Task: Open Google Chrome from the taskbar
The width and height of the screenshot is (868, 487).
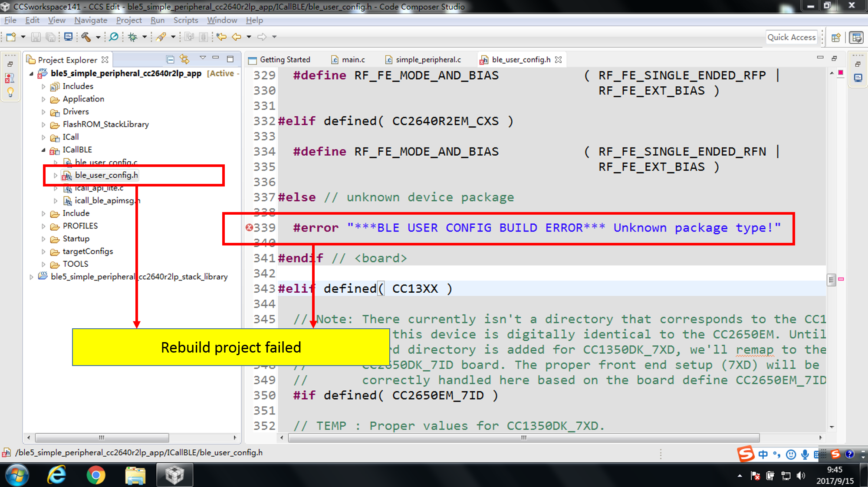Action: coord(95,475)
